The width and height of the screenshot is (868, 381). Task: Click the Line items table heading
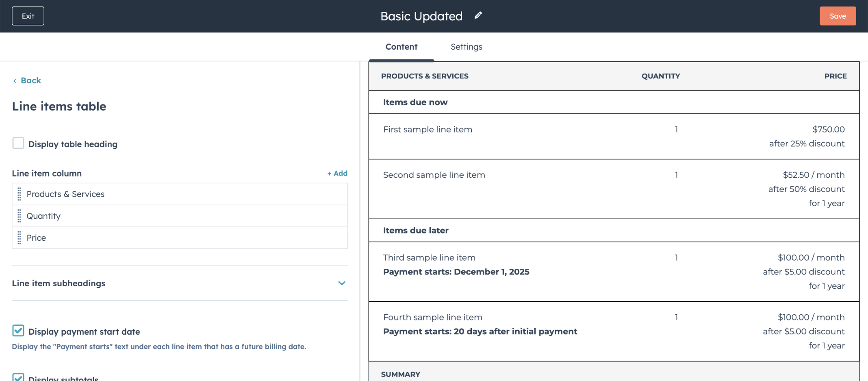(59, 106)
